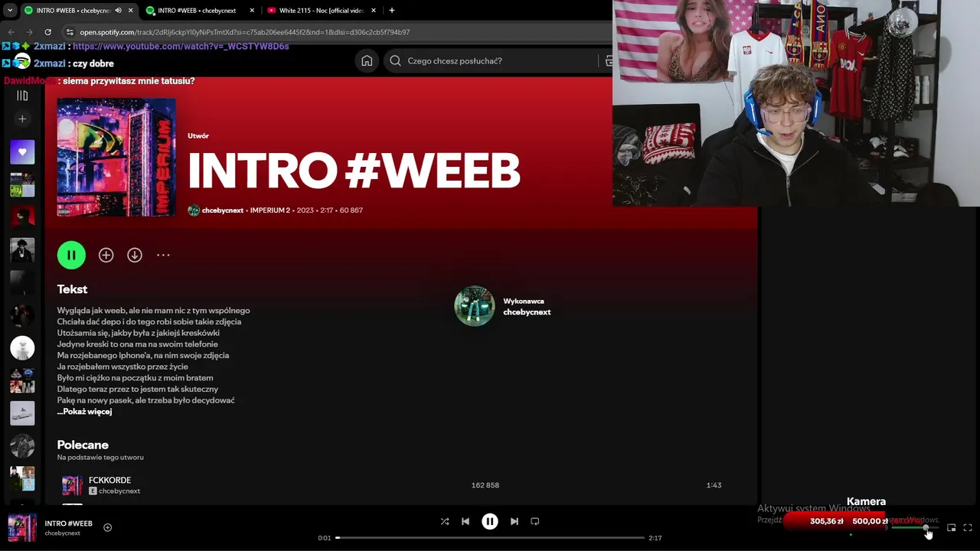Open a new browser tab with the plus button
Screen dimensions: 980x551
click(x=392, y=11)
